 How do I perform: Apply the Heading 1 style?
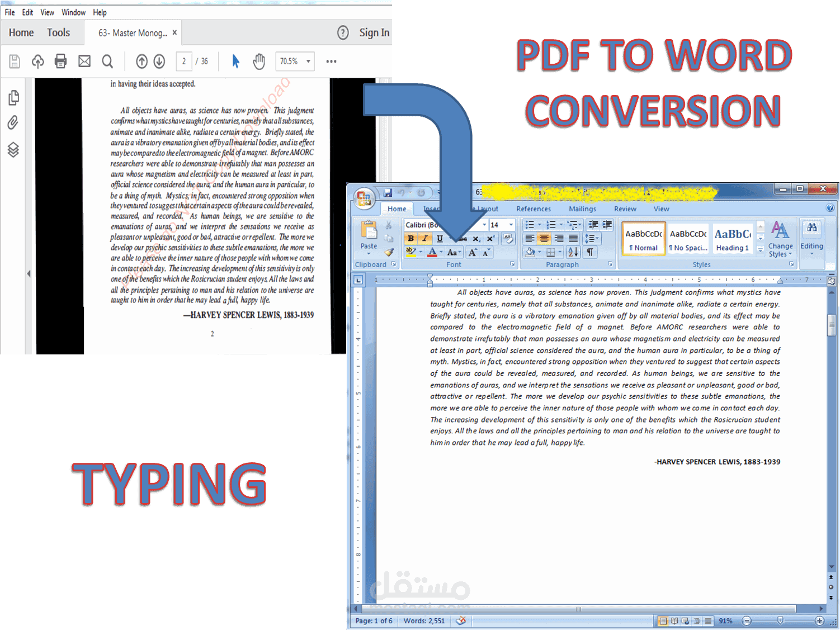pos(733,238)
